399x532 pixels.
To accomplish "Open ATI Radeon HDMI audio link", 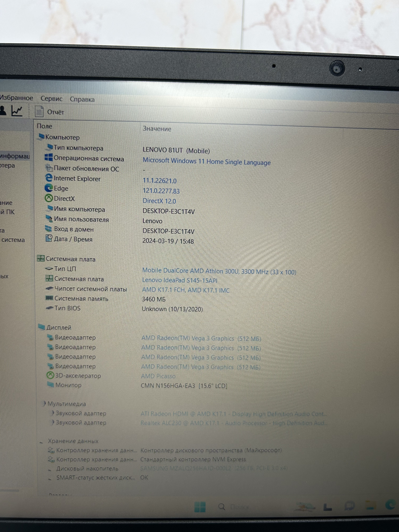I will pyautogui.click(x=234, y=414).
